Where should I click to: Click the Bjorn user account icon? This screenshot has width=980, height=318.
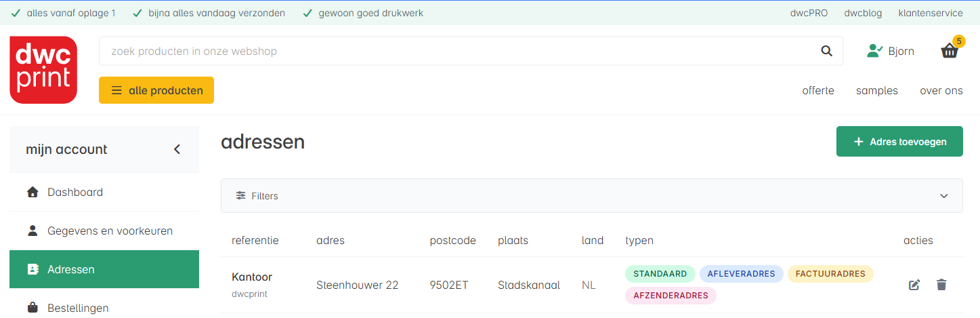point(875,51)
